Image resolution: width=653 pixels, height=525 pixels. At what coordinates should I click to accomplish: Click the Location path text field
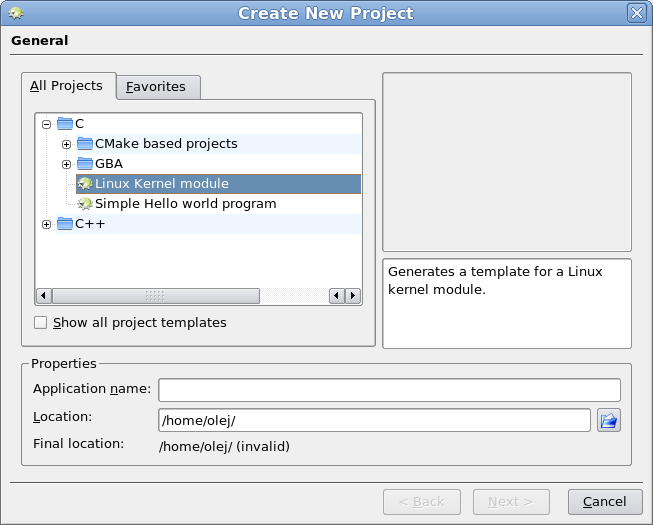(x=374, y=420)
